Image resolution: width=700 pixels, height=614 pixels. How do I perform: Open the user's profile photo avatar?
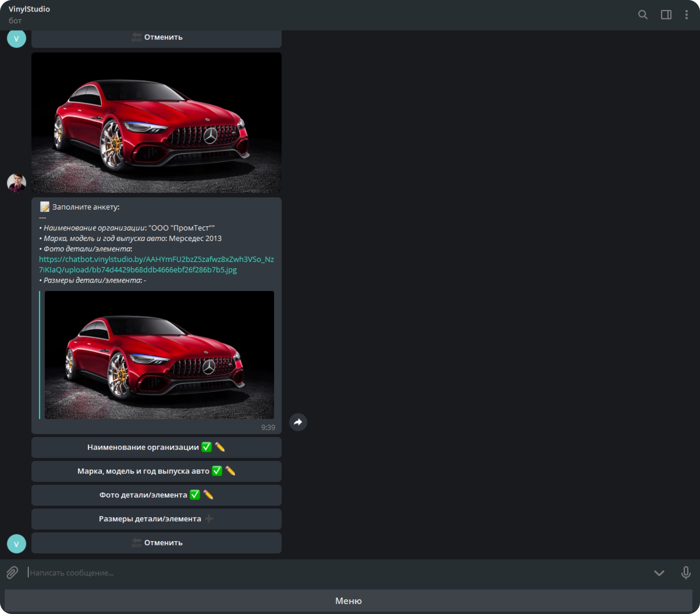(17, 183)
